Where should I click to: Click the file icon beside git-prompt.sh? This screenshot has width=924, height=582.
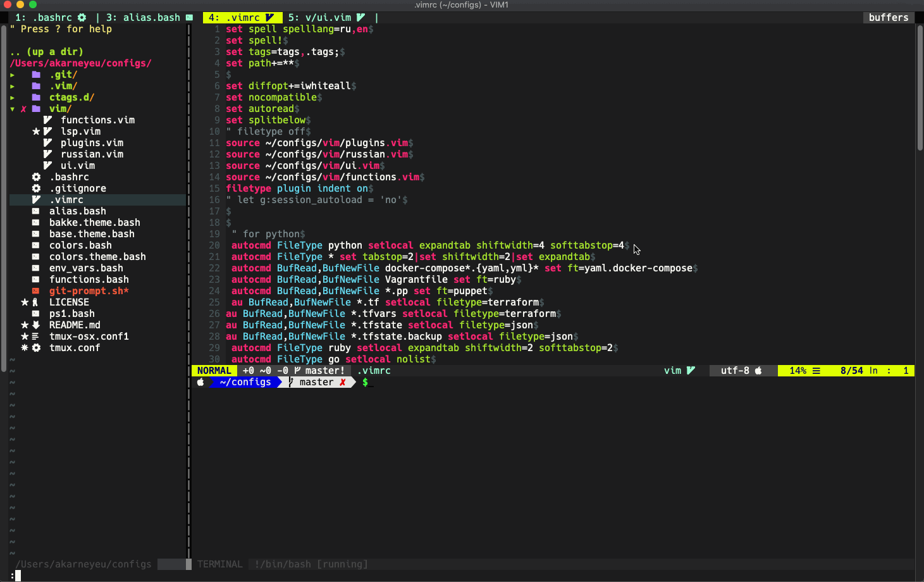(36, 291)
